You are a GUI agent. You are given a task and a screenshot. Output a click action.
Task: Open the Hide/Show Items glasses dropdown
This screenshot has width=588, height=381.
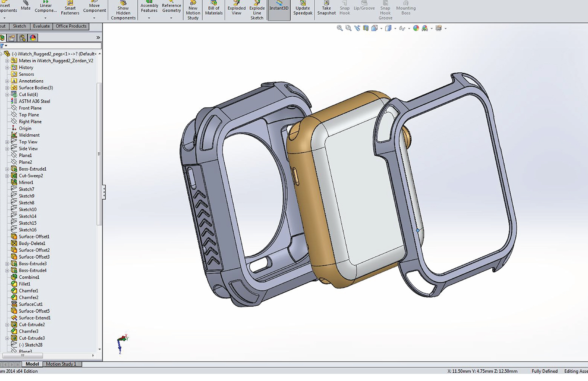pyautogui.click(x=403, y=28)
